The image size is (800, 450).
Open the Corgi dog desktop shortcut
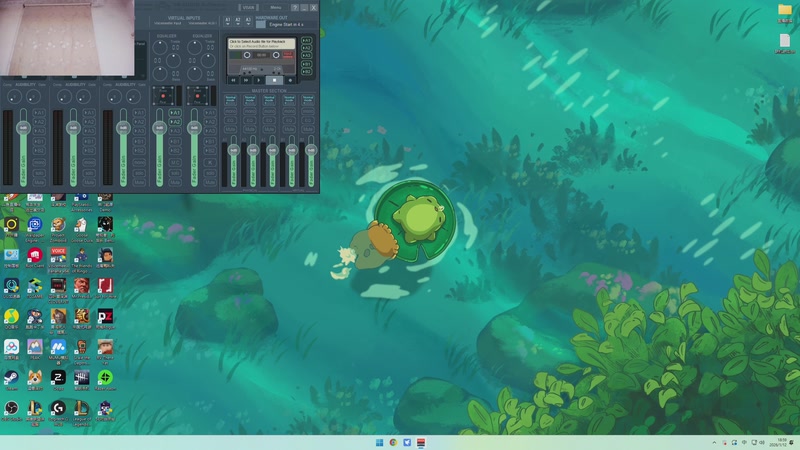point(35,380)
